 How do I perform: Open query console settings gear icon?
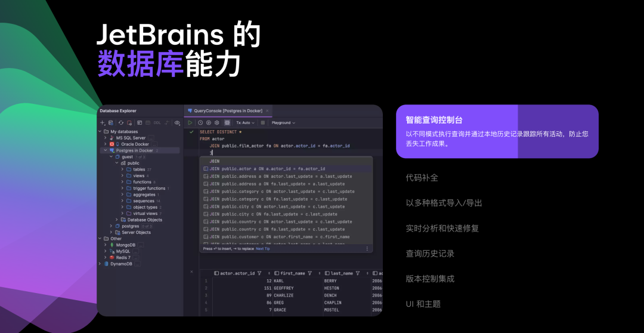coord(217,122)
